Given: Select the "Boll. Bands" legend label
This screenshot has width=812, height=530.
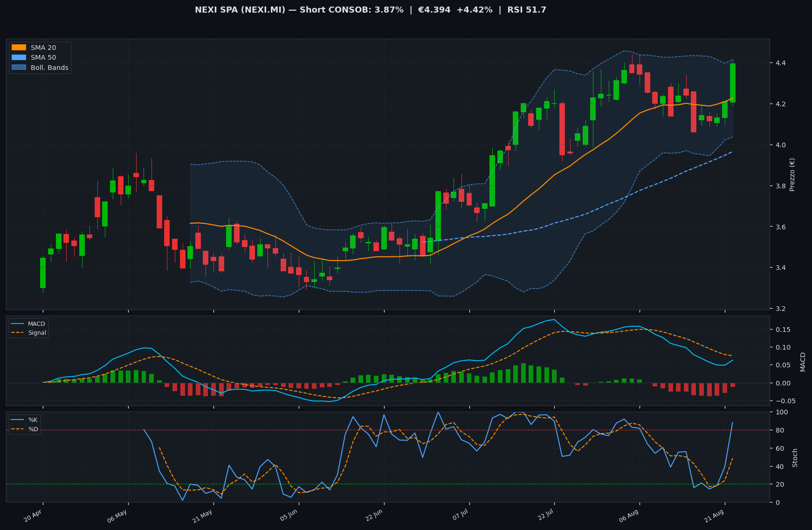Looking at the screenshot, I should point(49,68).
